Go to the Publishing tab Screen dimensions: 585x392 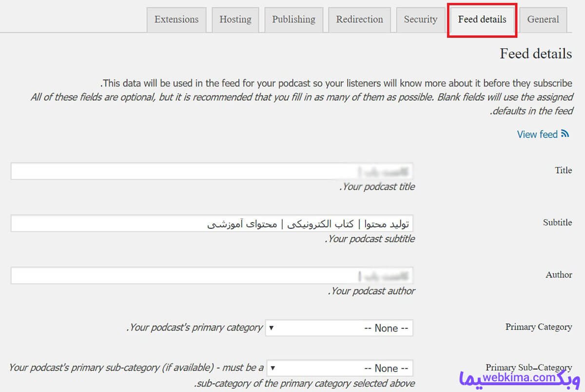[294, 20]
